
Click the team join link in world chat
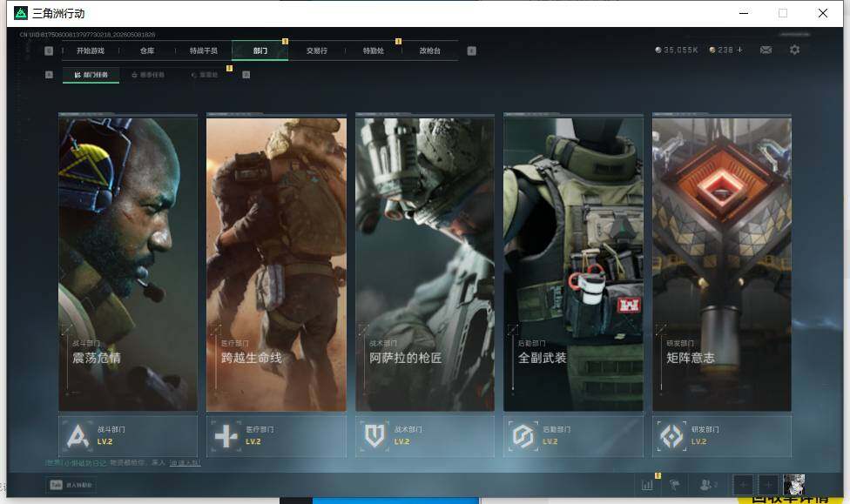coord(185,463)
